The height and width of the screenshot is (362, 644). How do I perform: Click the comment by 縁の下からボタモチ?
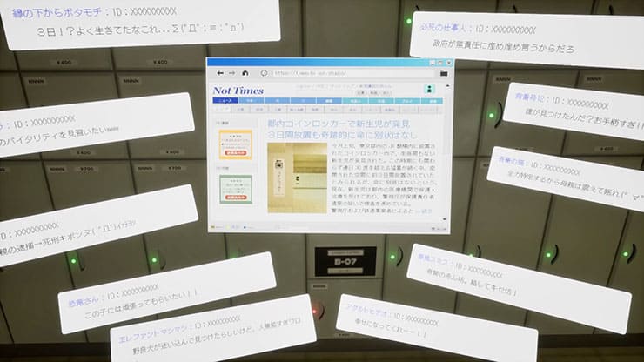140,23
